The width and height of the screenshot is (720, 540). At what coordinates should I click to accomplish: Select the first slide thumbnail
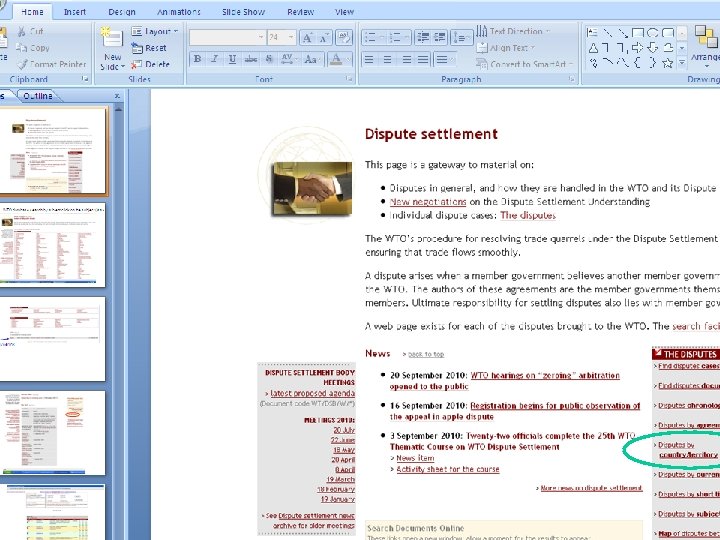52,150
